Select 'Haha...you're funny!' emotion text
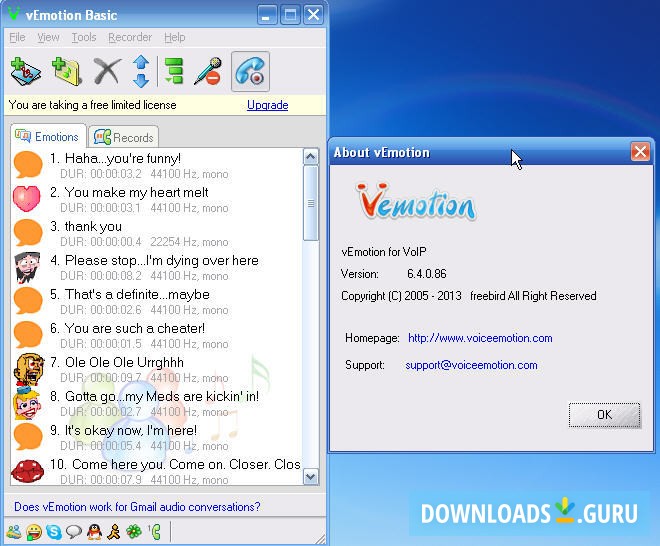The width and height of the screenshot is (660, 546). (123, 159)
